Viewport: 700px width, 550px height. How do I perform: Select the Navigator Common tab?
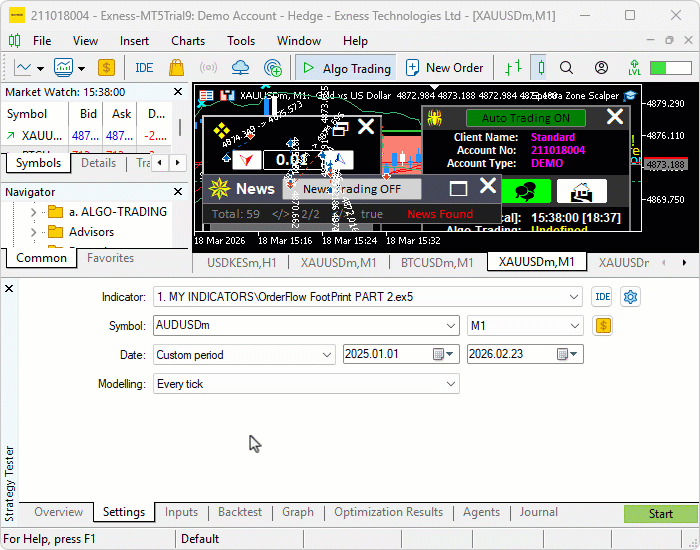(41, 258)
